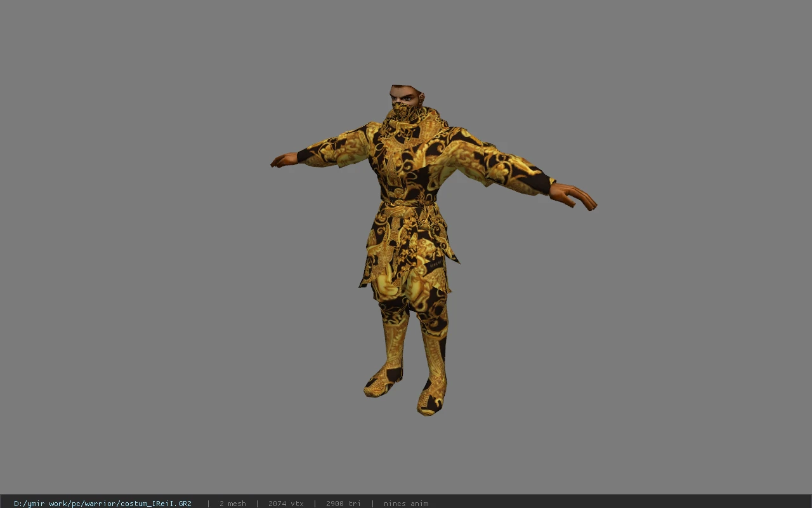Screen dimensions: 812x508
Task: Select the 2 mesh status indicator
Action: click(x=233, y=504)
